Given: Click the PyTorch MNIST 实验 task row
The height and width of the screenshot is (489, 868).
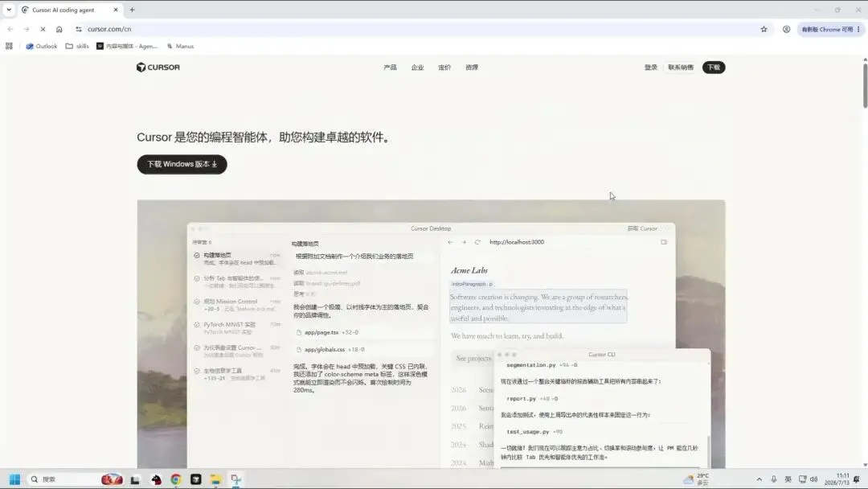Looking at the screenshot, I should [237, 328].
